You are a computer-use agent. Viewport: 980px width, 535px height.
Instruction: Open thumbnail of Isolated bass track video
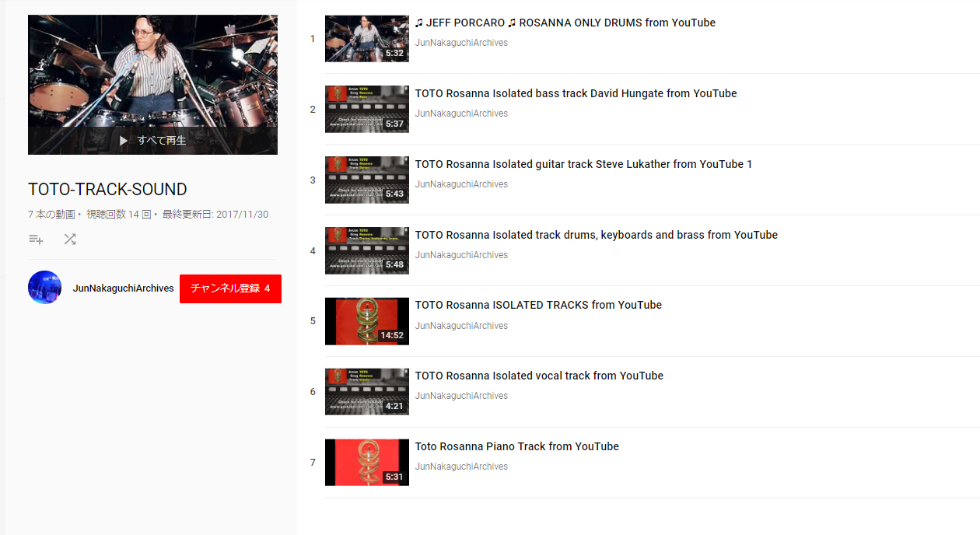pos(367,110)
